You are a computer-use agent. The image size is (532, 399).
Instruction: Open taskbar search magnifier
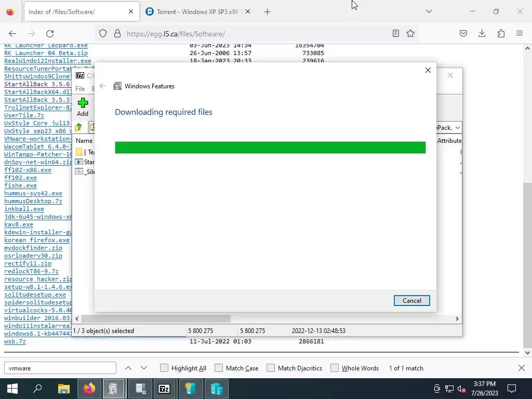pyautogui.click(x=37, y=389)
